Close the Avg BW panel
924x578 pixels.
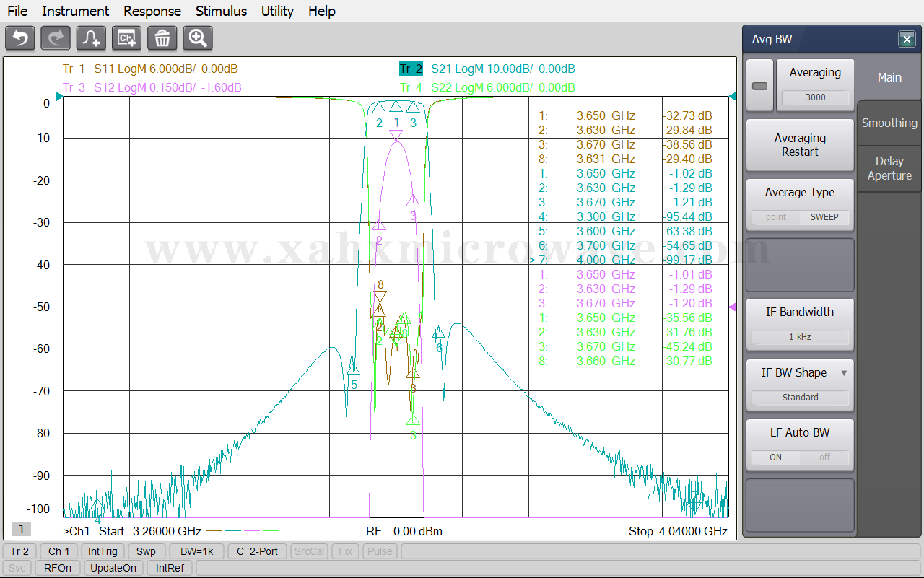pos(907,40)
